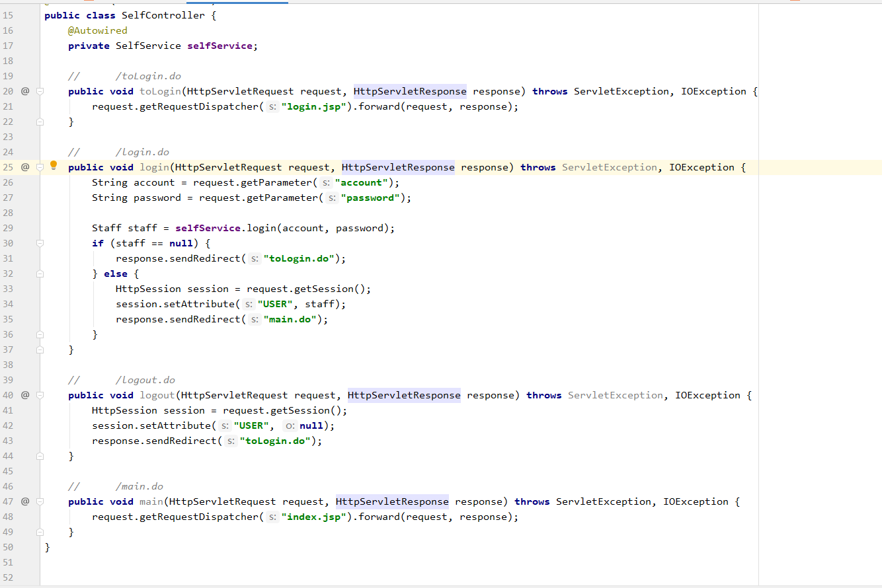Image resolution: width=882 pixels, height=588 pixels.
Task: Click the class name SelfController
Action: (163, 15)
